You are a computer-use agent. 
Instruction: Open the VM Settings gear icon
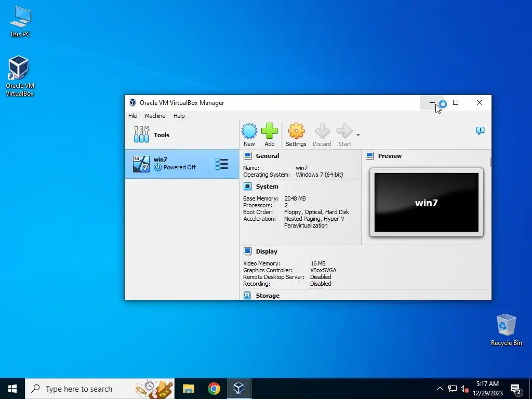tap(296, 131)
